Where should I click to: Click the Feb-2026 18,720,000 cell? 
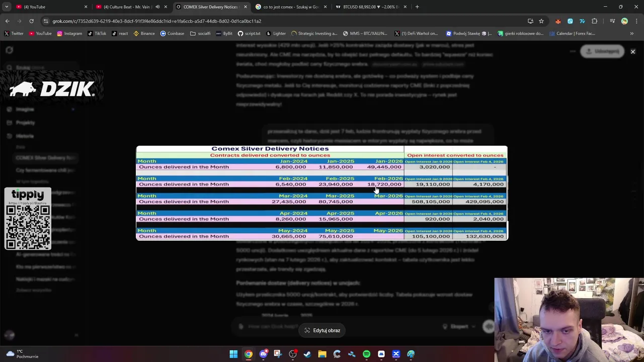384,184
